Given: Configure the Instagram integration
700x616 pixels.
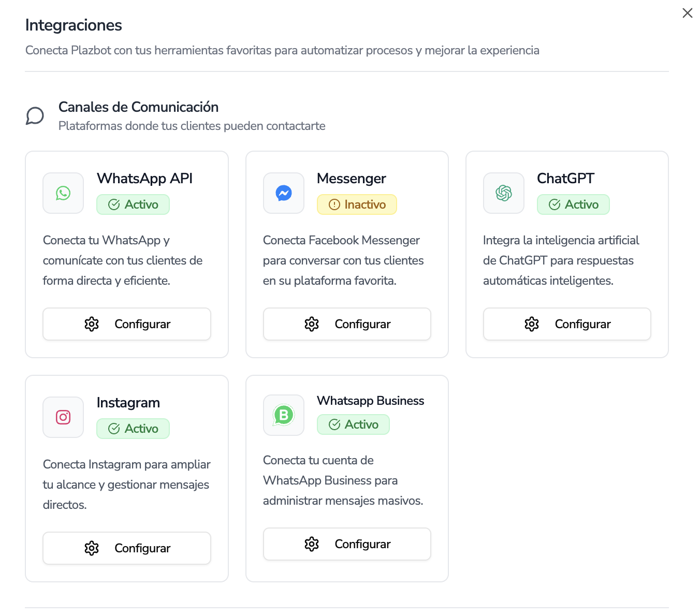Looking at the screenshot, I should click(x=127, y=548).
